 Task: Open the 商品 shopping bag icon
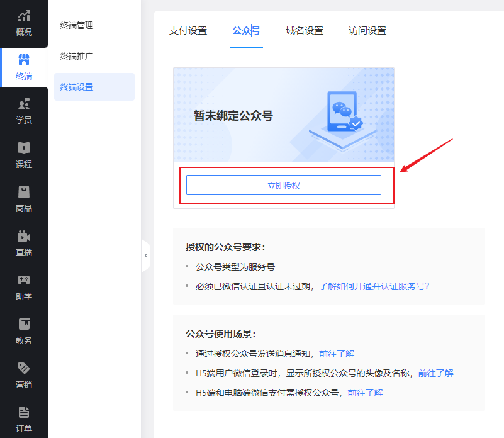(x=24, y=192)
